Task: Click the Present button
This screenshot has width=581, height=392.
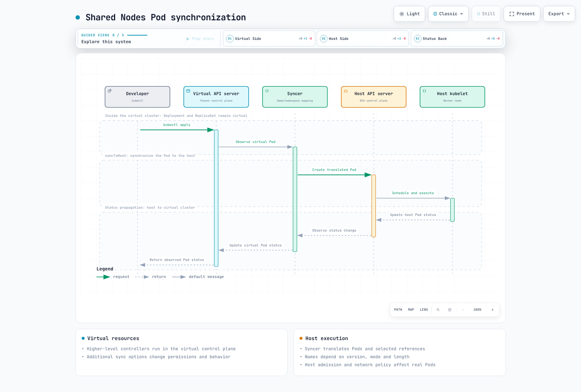Action: click(522, 14)
